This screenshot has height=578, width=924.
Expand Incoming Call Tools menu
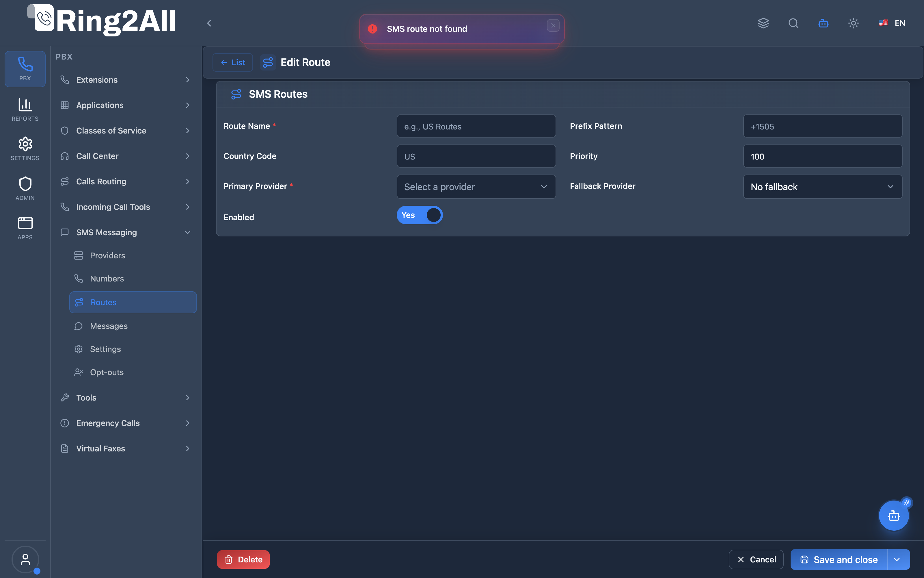[x=126, y=207]
